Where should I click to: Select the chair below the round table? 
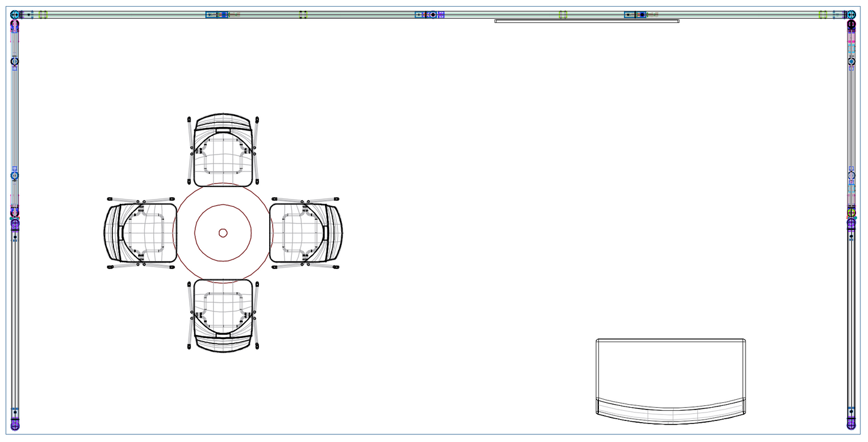point(223,315)
